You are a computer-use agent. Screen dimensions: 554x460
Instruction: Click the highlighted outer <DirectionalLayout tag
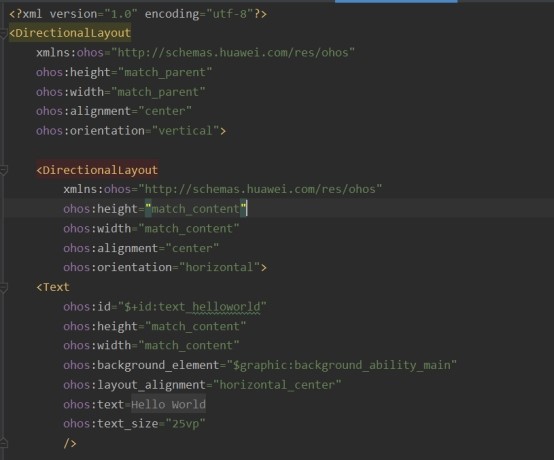(x=70, y=33)
